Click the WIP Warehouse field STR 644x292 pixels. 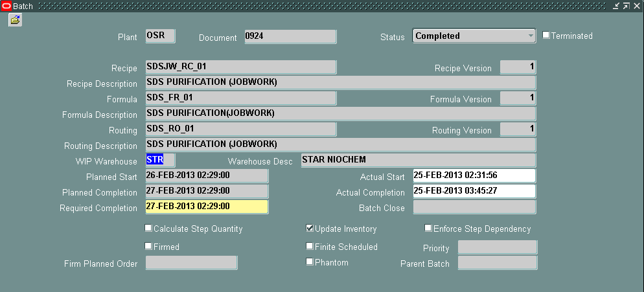160,160
